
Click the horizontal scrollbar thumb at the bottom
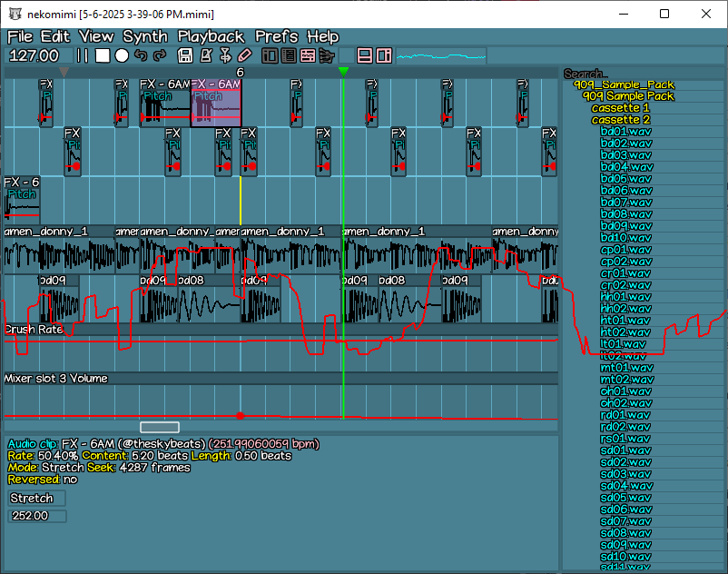tap(160, 427)
